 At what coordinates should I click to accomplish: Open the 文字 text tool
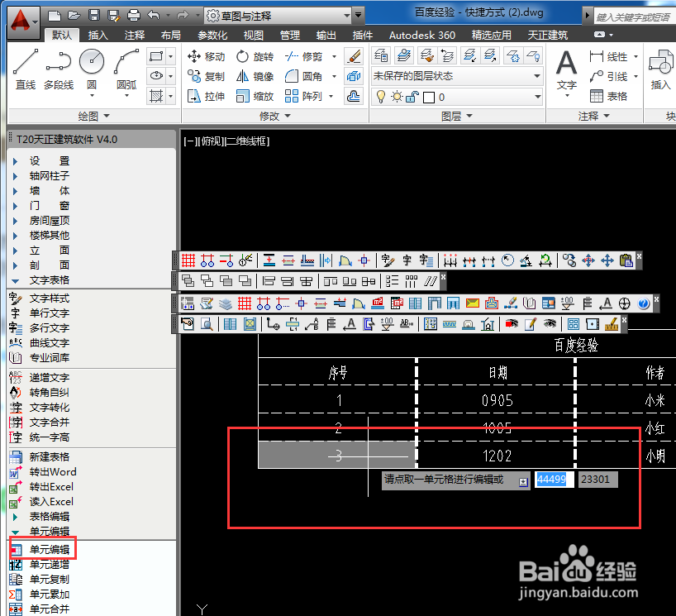click(x=566, y=71)
